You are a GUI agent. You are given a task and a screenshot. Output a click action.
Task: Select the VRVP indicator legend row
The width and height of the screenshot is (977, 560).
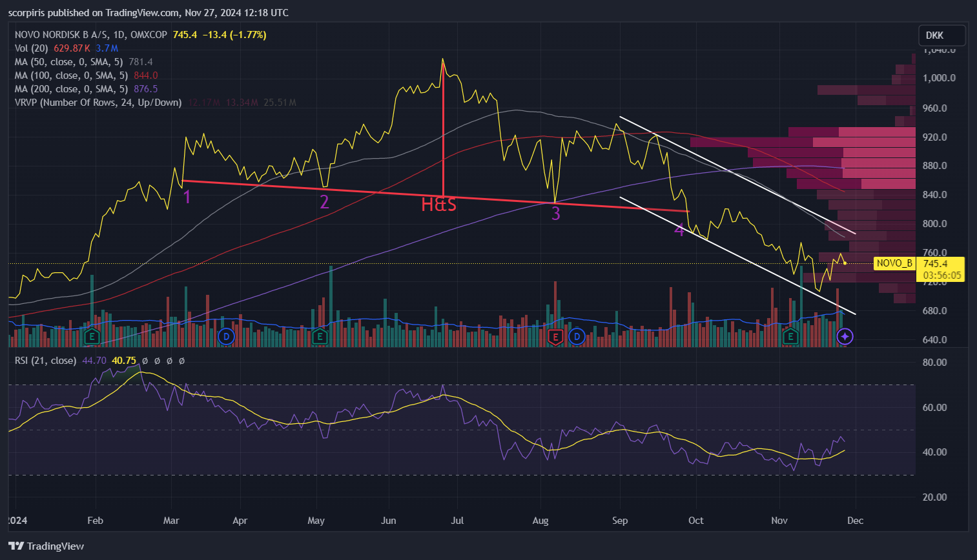[98, 103]
